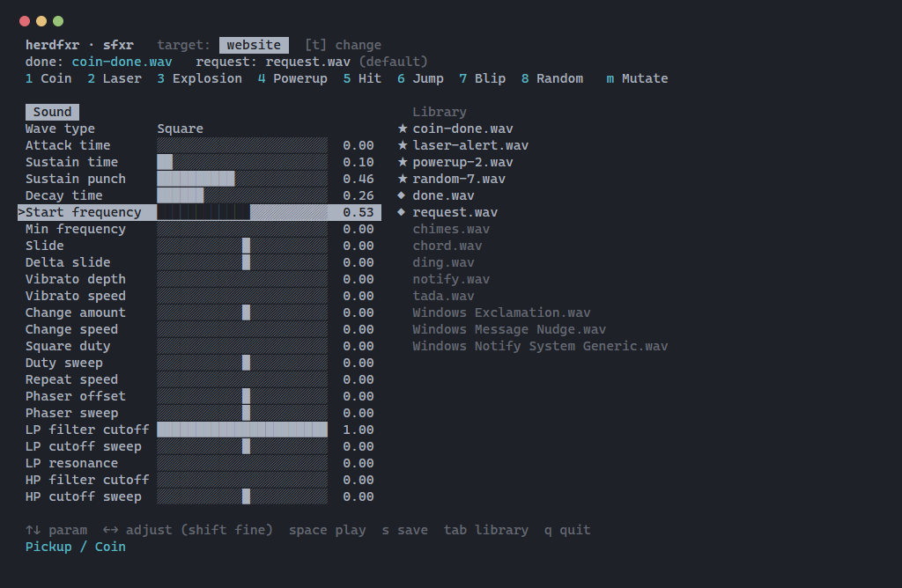Adjust the LP cutoff sweep slider
The height and width of the screenshot is (588, 902).
click(242, 446)
